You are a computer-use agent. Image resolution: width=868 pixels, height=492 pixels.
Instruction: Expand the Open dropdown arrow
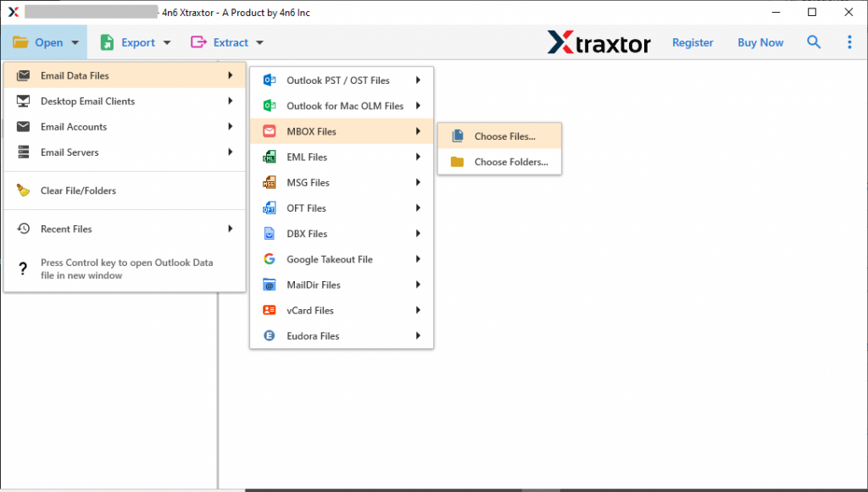[75, 42]
